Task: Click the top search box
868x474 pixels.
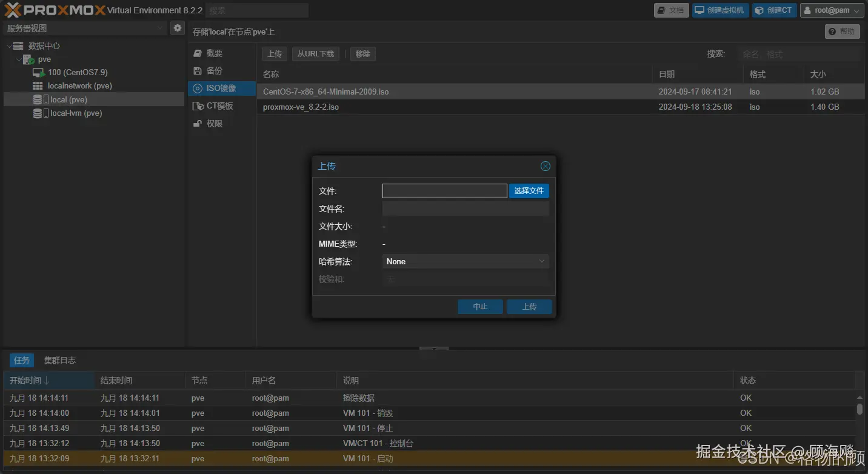Action: pyautogui.click(x=257, y=10)
